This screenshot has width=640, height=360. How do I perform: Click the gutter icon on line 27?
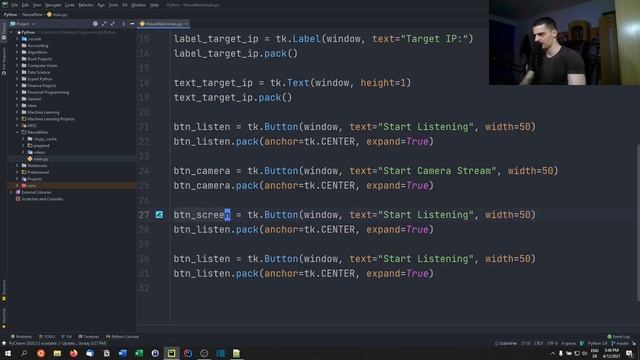[x=159, y=214]
